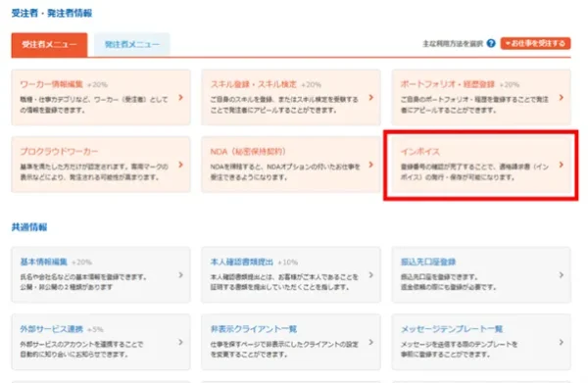Open 外部サービス連携 link
The height and width of the screenshot is (383, 588).
pyautogui.click(x=51, y=329)
